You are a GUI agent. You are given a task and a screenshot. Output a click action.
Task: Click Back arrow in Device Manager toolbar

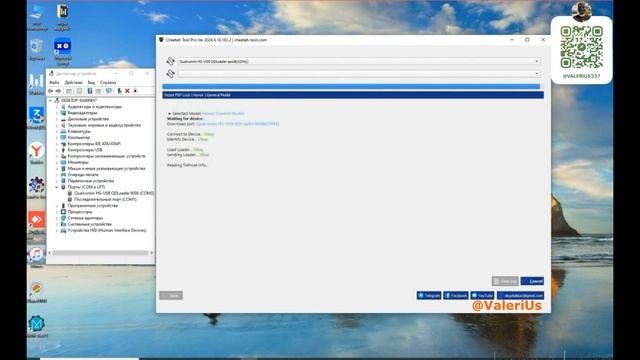(51, 91)
